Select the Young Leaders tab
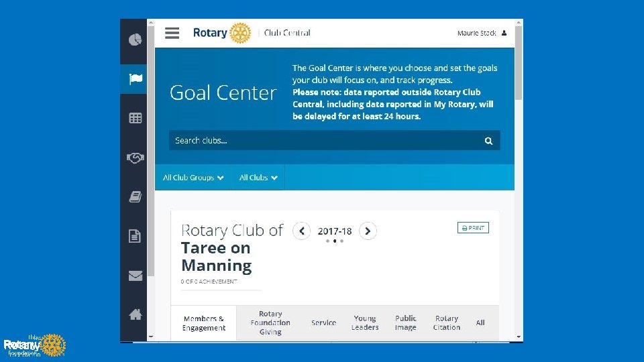The image size is (644, 362). (x=365, y=322)
